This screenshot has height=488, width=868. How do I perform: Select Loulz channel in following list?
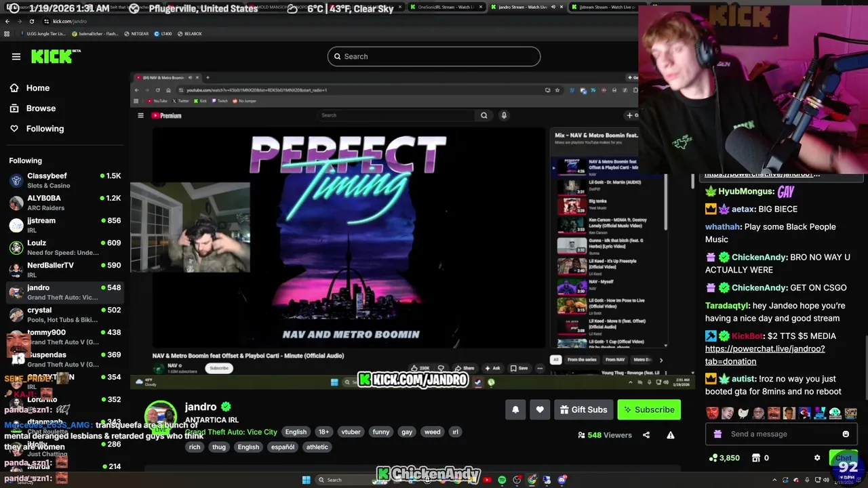coord(64,247)
